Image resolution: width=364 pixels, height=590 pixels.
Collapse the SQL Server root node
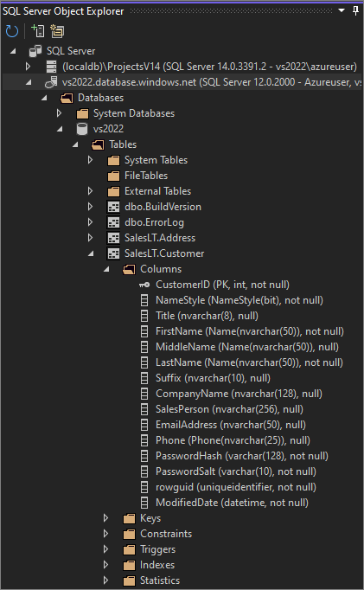[13, 51]
